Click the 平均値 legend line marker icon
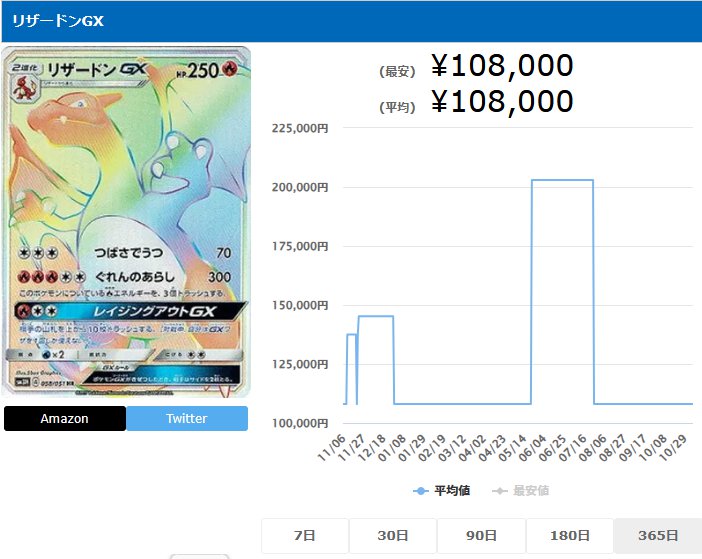 420,491
